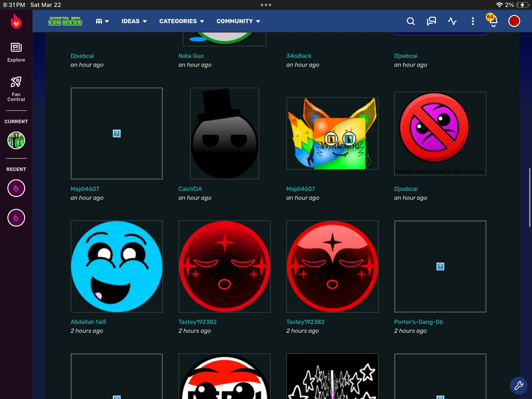Open the blue laughing face thumbnail

[x=116, y=266]
